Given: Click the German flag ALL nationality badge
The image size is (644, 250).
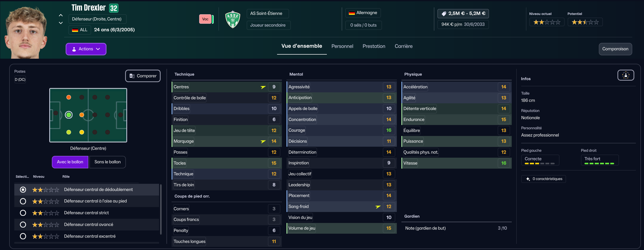Looking at the screenshot, I should (x=80, y=30).
